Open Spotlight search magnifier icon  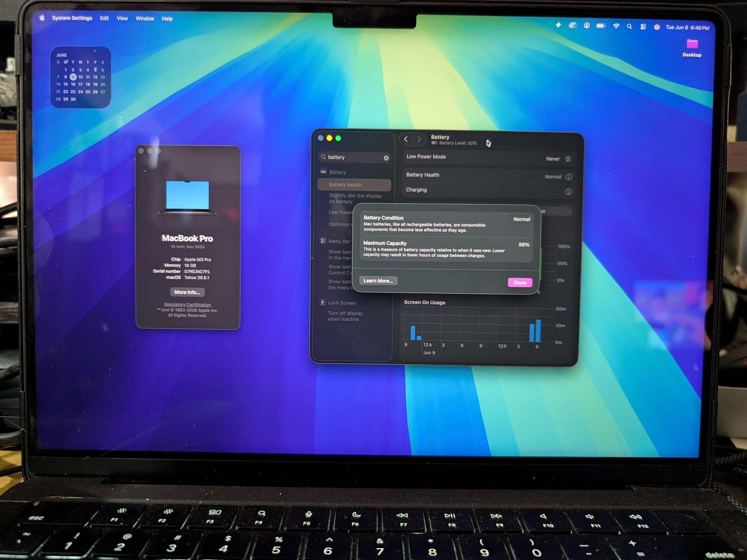[x=629, y=27]
